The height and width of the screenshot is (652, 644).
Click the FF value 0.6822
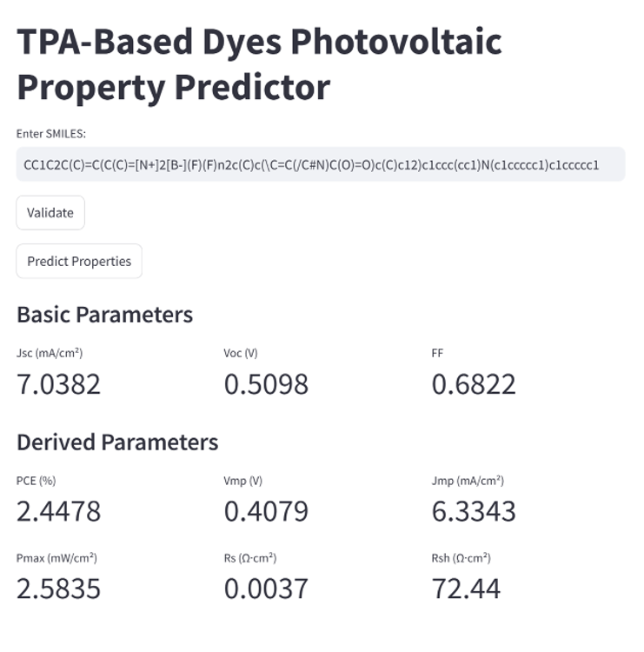[x=474, y=383]
